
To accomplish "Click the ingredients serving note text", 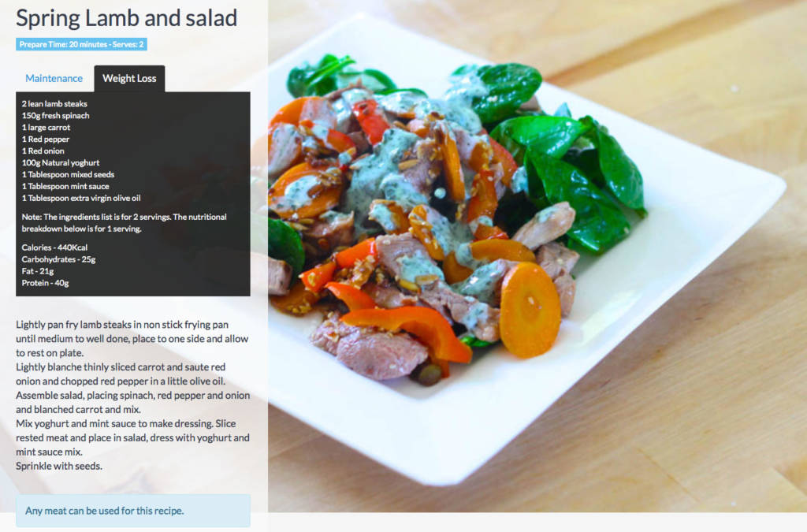I will [124, 223].
